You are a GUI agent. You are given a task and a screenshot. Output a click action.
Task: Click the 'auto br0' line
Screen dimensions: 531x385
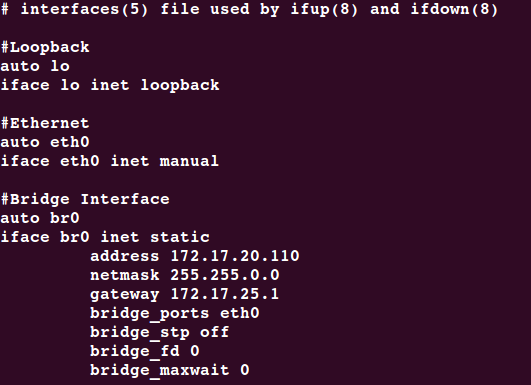[x=40, y=218]
